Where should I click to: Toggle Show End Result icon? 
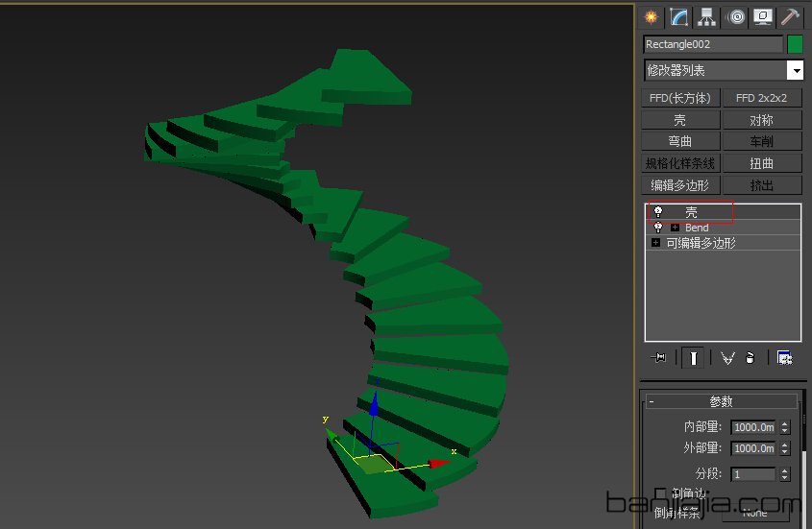[x=694, y=358]
